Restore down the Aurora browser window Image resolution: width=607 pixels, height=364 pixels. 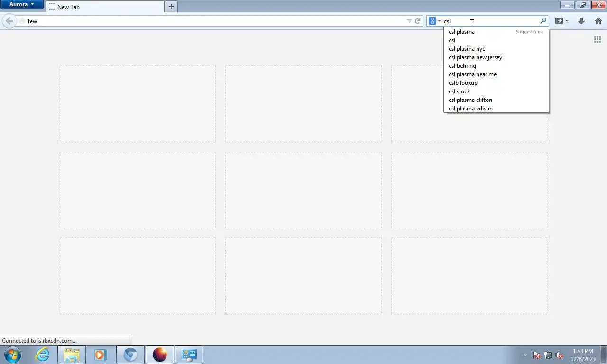pyautogui.click(x=582, y=5)
